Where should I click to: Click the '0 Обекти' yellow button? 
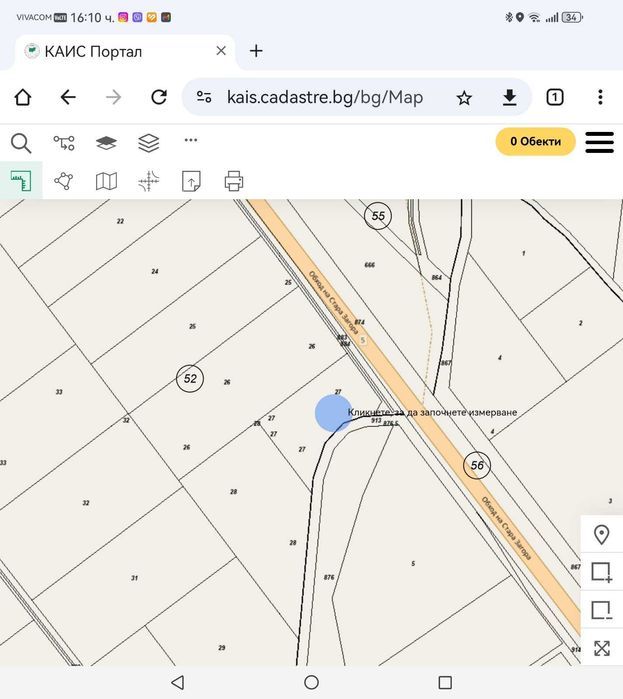(x=535, y=141)
